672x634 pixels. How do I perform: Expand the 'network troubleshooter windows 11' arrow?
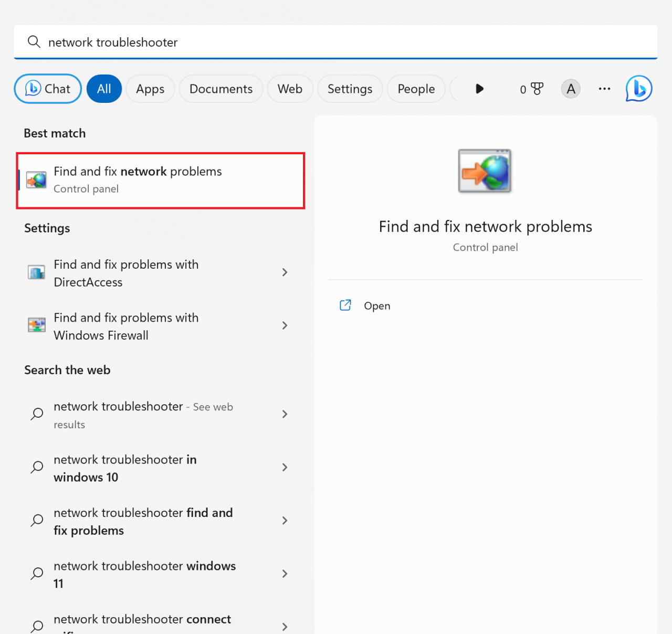pyautogui.click(x=285, y=574)
